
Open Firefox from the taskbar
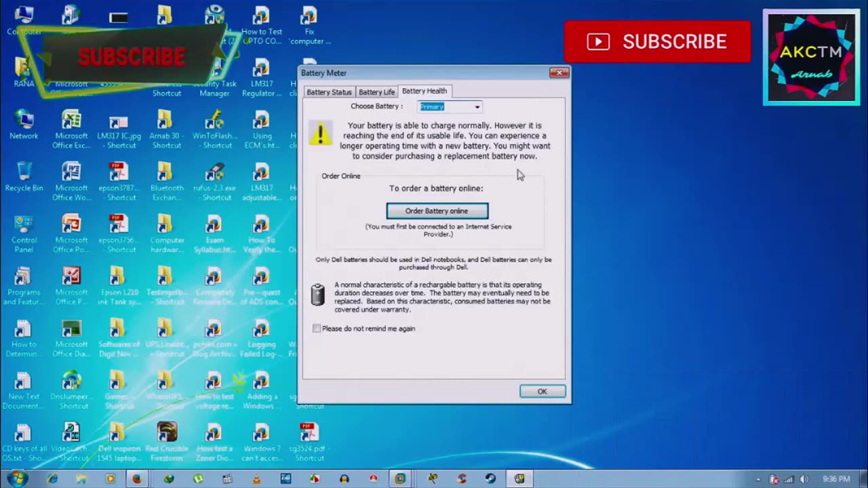pos(137,479)
